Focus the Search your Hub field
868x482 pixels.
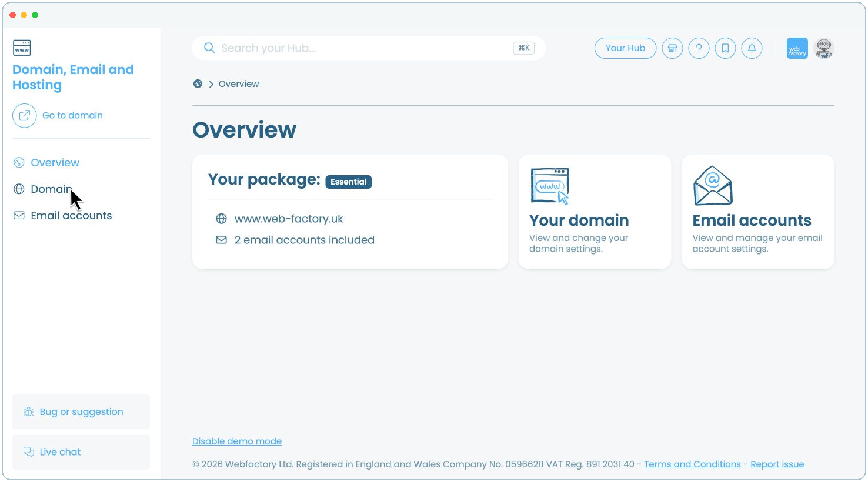[x=368, y=48]
